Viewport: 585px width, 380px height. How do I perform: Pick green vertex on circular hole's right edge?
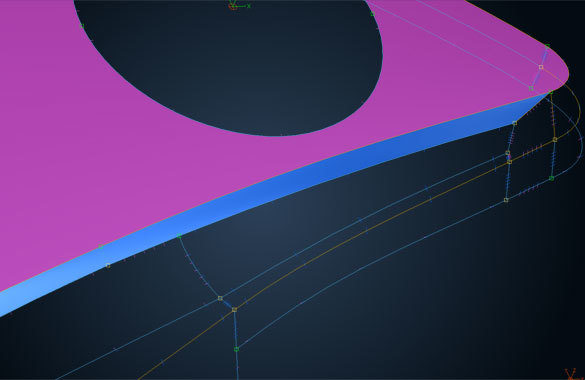373,14
